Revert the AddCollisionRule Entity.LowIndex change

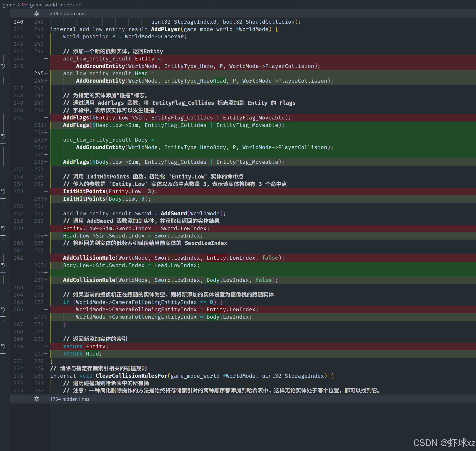(3, 265)
